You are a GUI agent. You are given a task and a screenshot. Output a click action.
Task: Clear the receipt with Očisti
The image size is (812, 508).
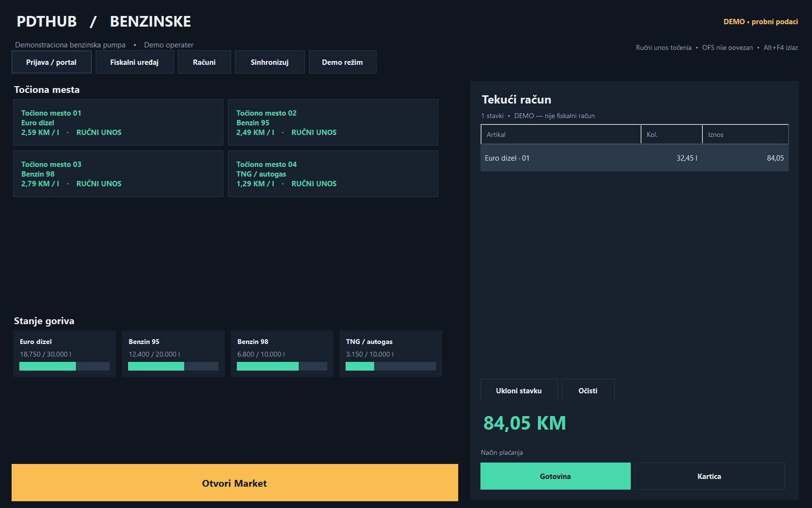588,390
